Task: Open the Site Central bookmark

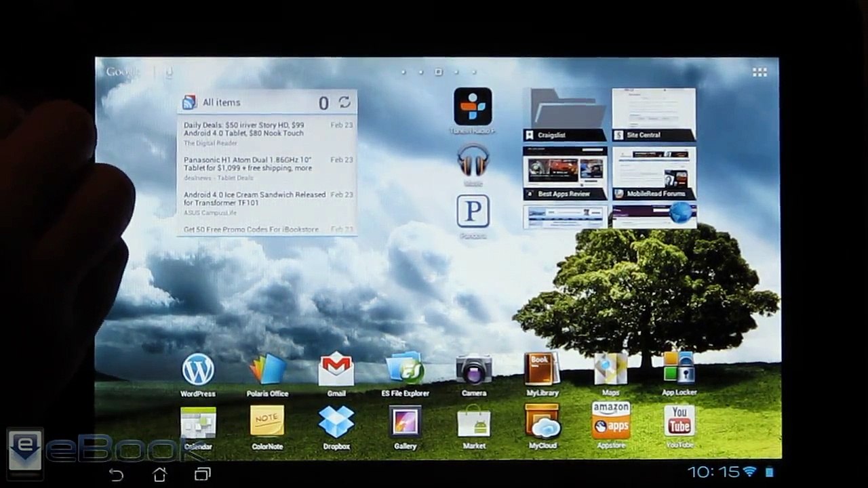Action: [x=654, y=115]
